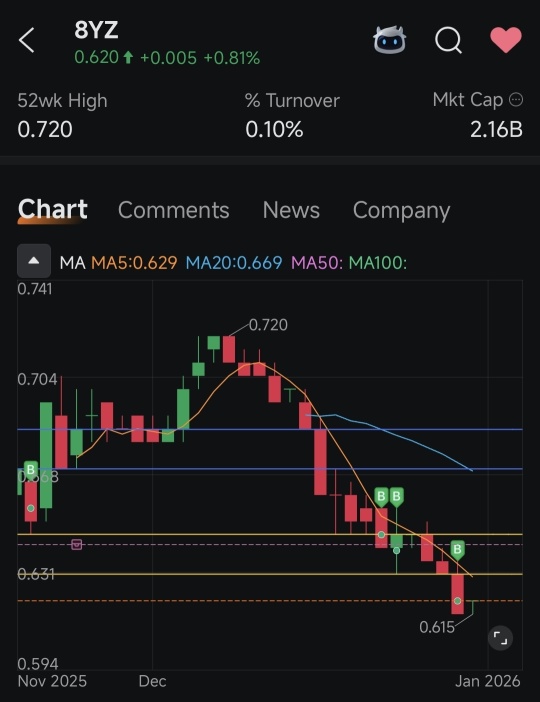Click the B marker above the last red candle
The height and width of the screenshot is (702, 540).
pyautogui.click(x=457, y=550)
